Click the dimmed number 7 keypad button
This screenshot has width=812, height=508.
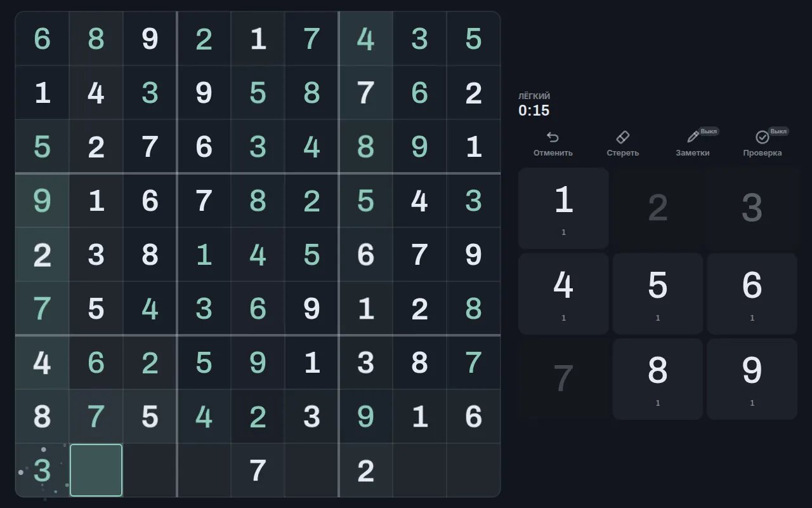563,379
